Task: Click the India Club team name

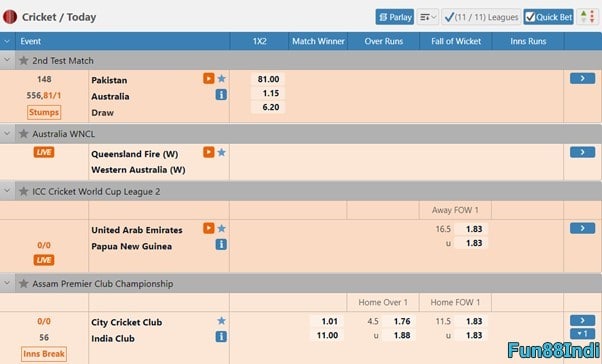Action: click(113, 338)
